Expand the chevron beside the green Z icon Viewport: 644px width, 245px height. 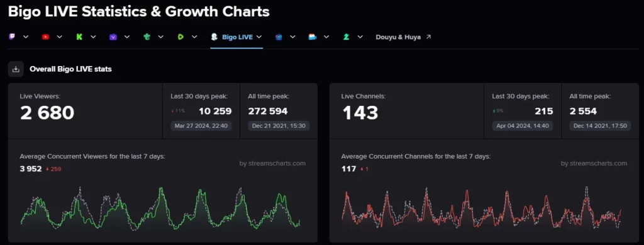tap(360, 37)
